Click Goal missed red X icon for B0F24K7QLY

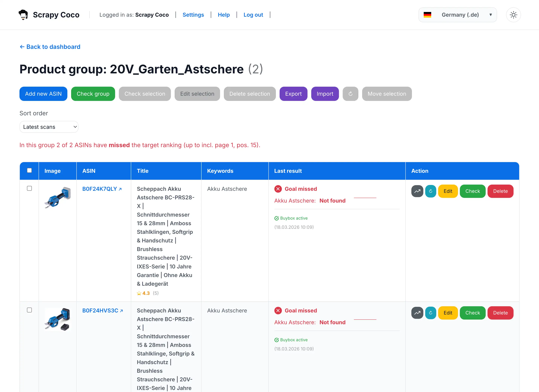click(x=278, y=189)
